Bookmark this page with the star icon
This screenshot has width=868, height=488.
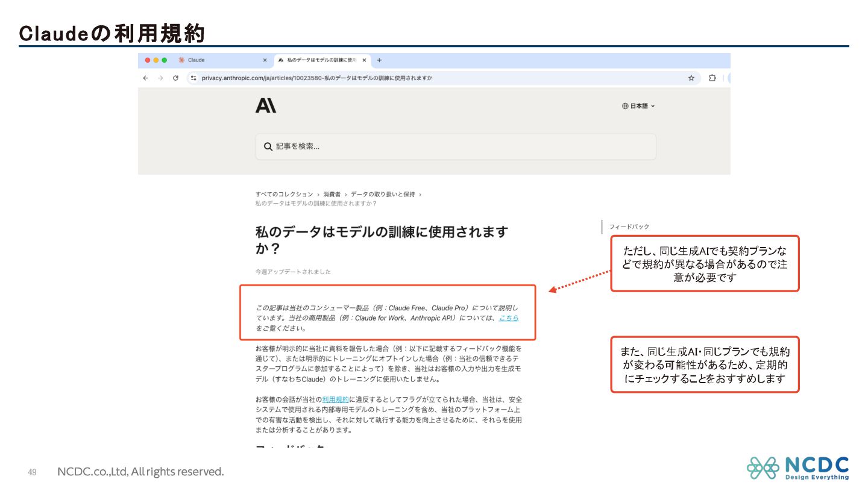click(x=691, y=78)
